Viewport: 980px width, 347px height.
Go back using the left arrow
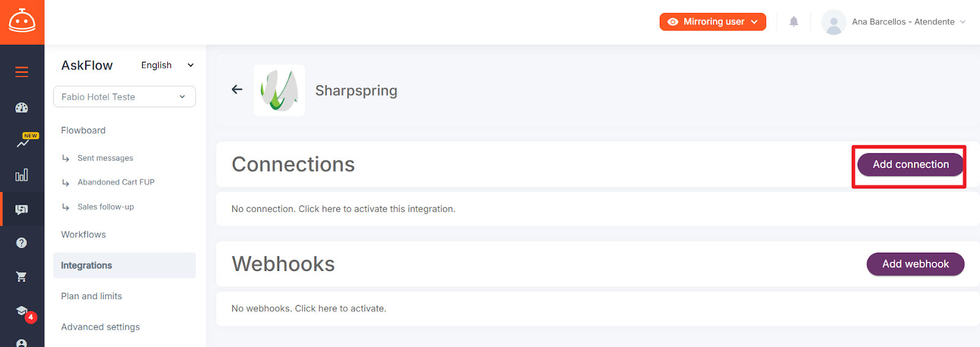click(237, 90)
